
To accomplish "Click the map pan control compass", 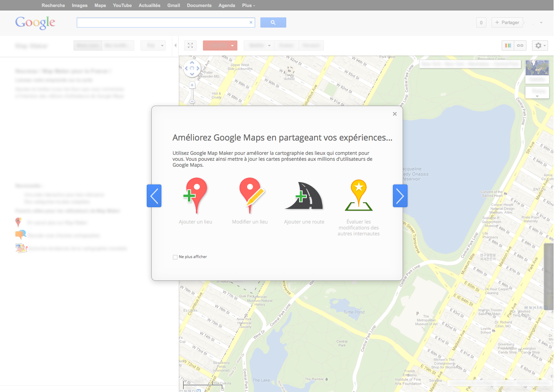I will pos(192,69).
